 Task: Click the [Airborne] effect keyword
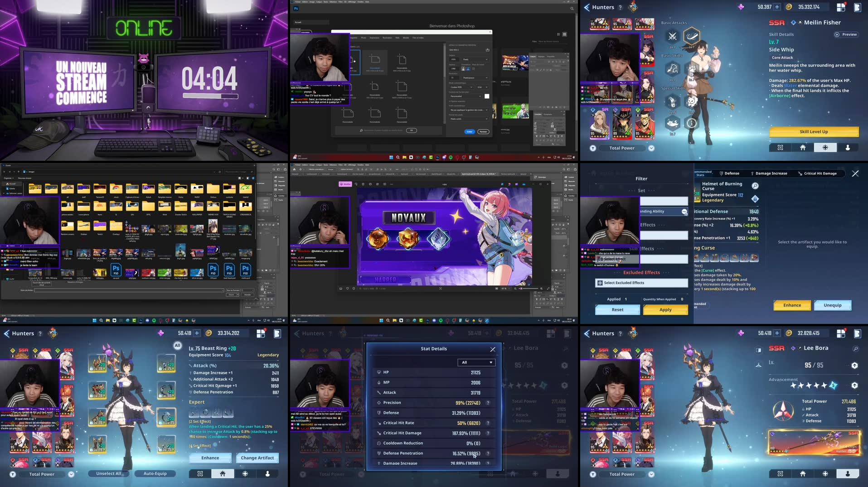(780, 96)
